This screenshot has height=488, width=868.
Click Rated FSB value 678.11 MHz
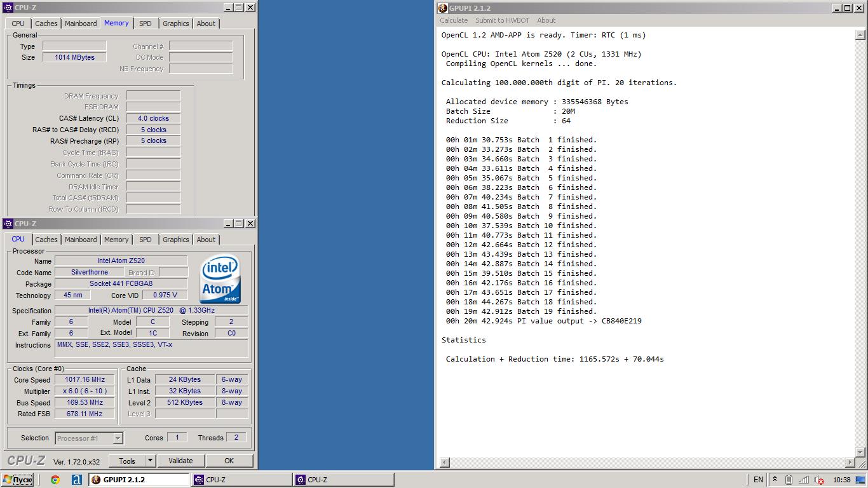click(x=85, y=414)
